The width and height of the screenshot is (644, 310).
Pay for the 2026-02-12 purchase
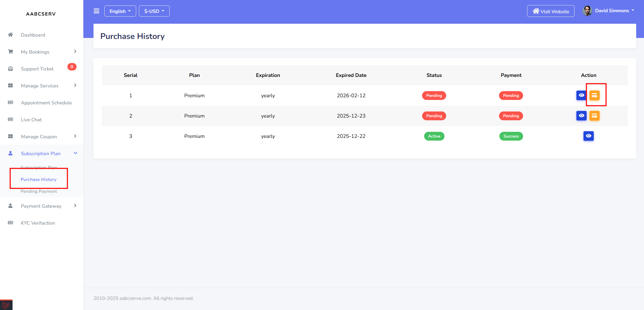click(595, 96)
